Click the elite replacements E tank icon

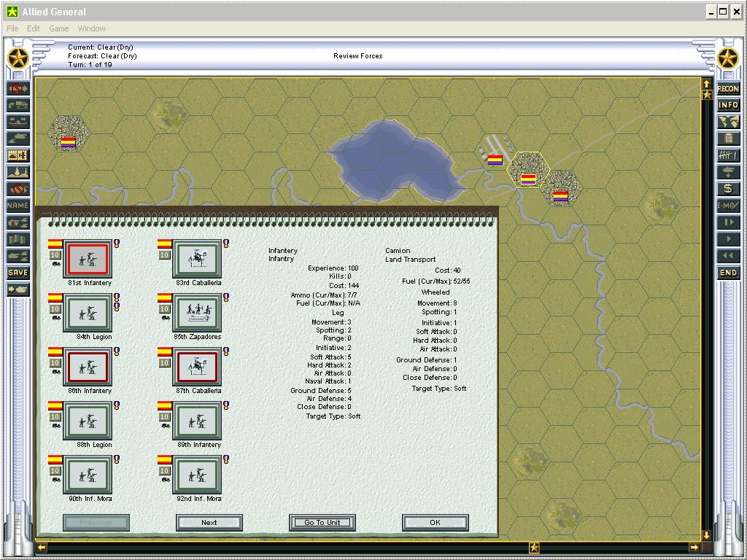coord(18,222)
